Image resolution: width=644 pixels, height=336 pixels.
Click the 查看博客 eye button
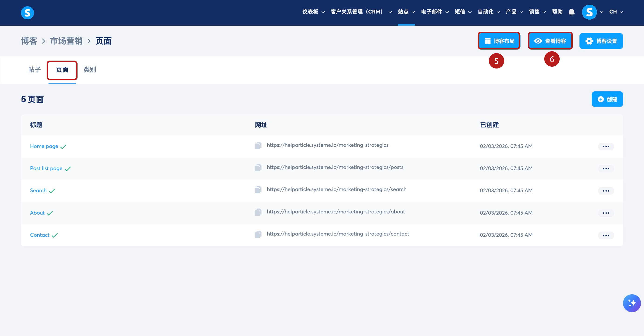550,41
